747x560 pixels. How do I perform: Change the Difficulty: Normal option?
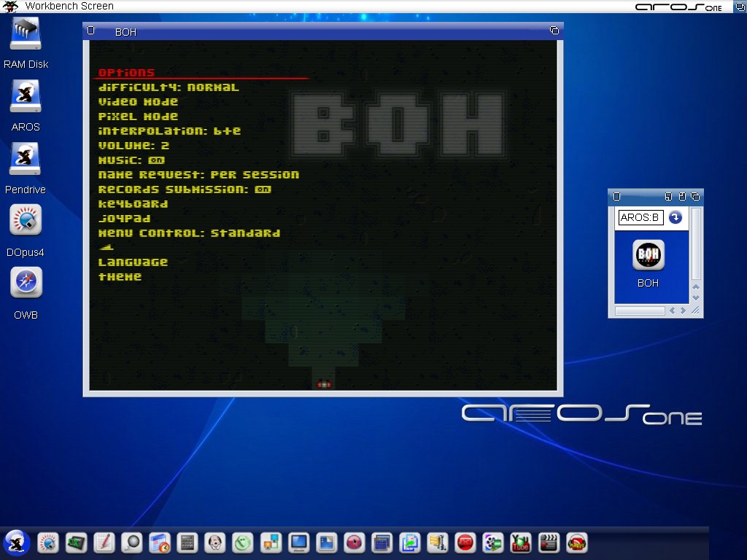[169, 87]
